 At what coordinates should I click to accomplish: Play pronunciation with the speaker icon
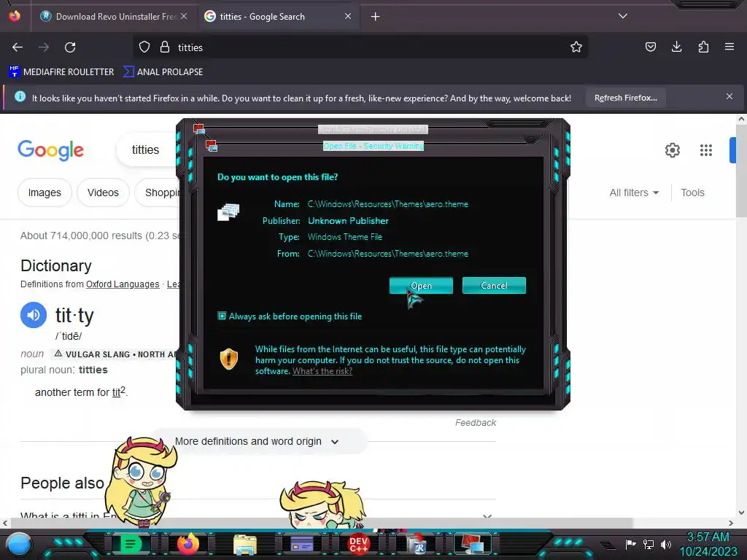pyautogui.click(x=34, y=315)
